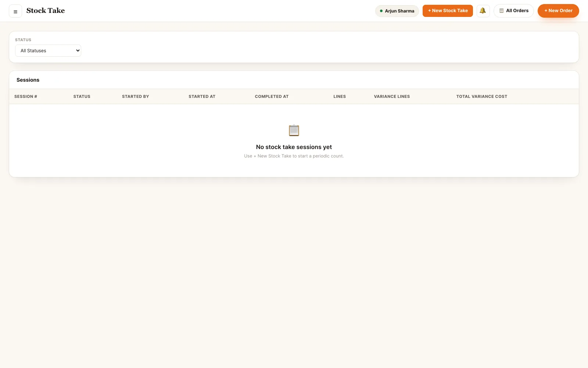The height and width of the screenshot is (368, 588).
Task: Click the Started By column header
Action: (136, 96)
